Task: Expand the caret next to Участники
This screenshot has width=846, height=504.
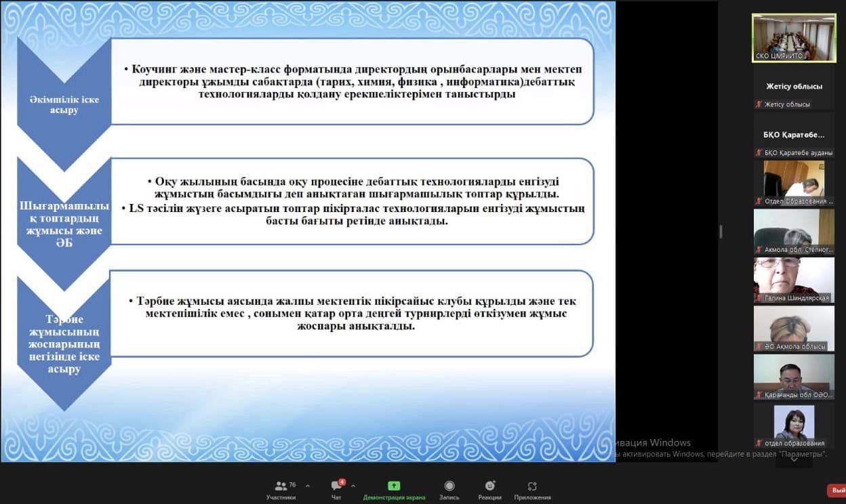Action: (308, 486)
